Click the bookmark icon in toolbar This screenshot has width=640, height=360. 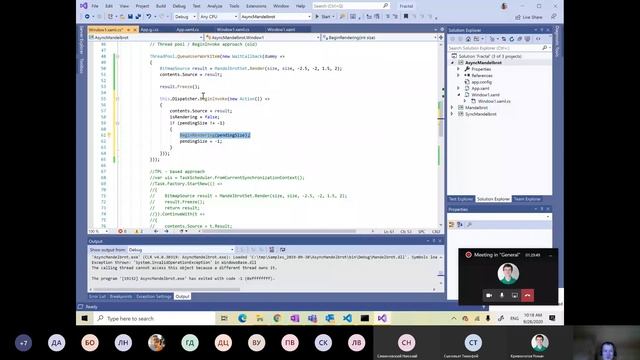point(406,17)
